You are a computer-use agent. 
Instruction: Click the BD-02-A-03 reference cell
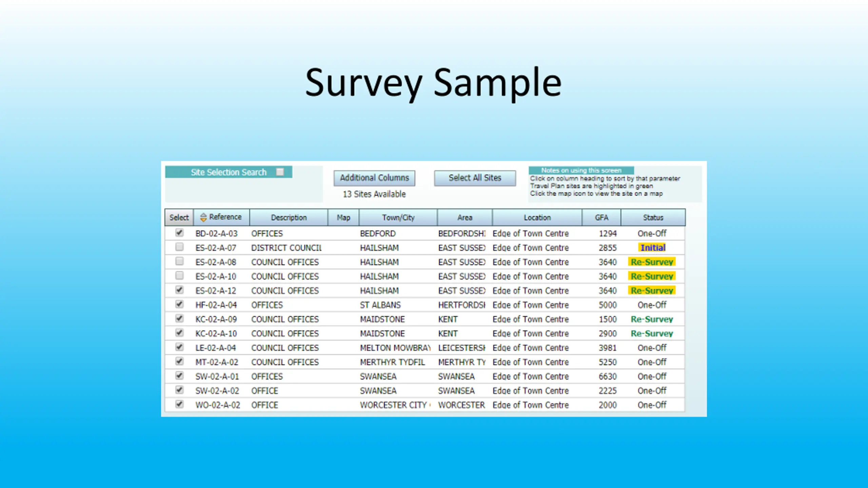pos(216,233)
